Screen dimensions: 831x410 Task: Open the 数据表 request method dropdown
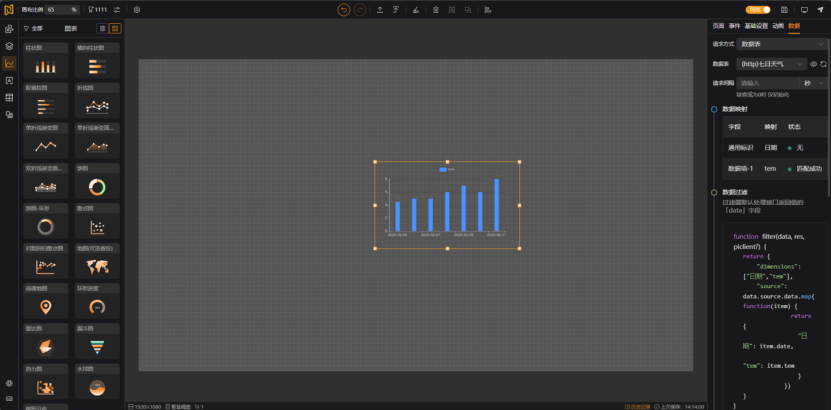781,44
